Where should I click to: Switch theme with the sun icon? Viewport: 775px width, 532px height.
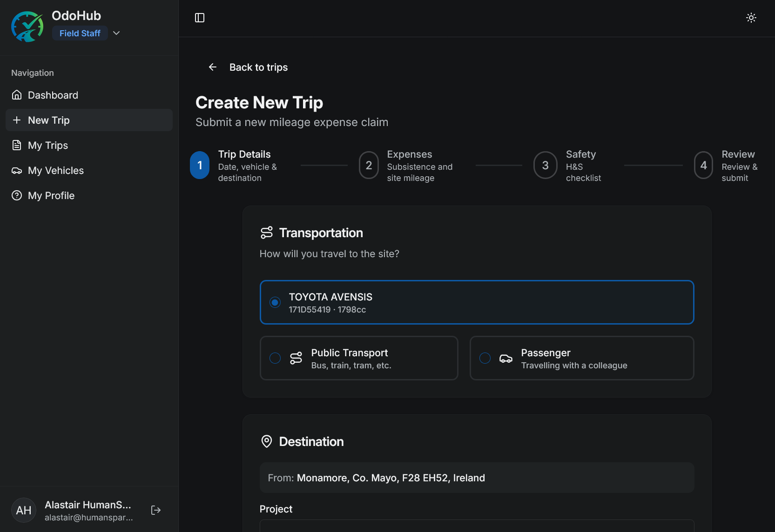(751, 18)
